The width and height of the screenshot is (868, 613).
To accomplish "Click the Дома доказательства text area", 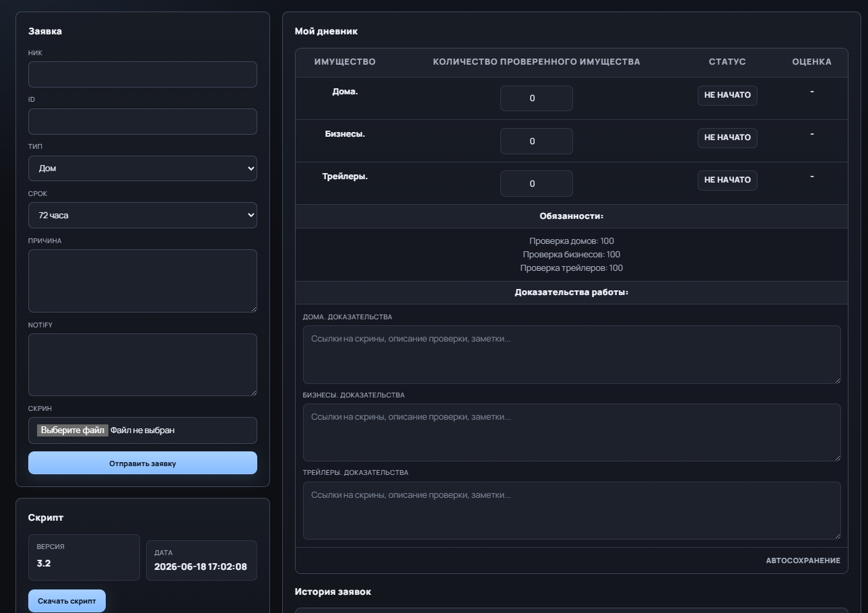I will [x=572, y=355].
